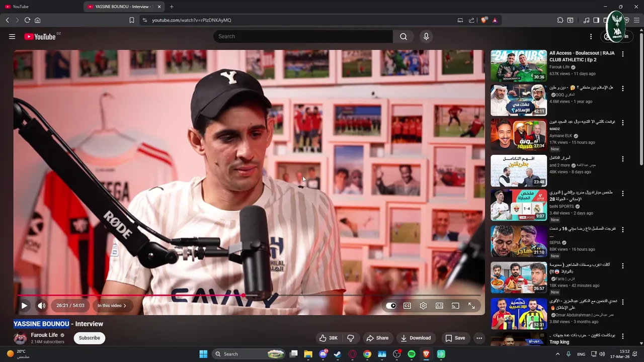The width and height of the screenshot is (644, 362).
Task: Open Farouk Life channel avatar
Action: [x=20, y=338]
